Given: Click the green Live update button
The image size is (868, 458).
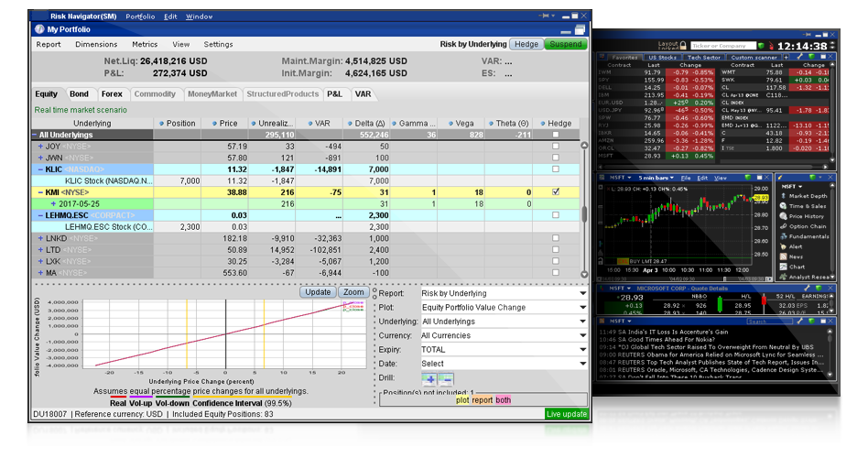Looking at the screenshot, I should 566,414.
